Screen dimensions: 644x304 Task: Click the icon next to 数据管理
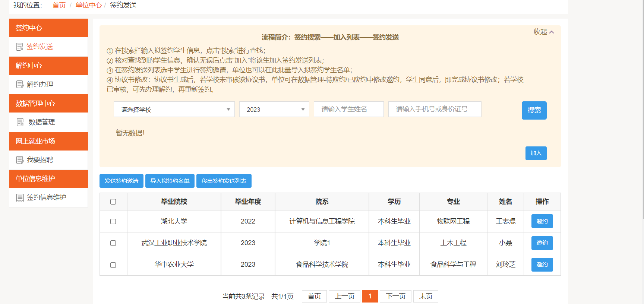coord(20,122)
